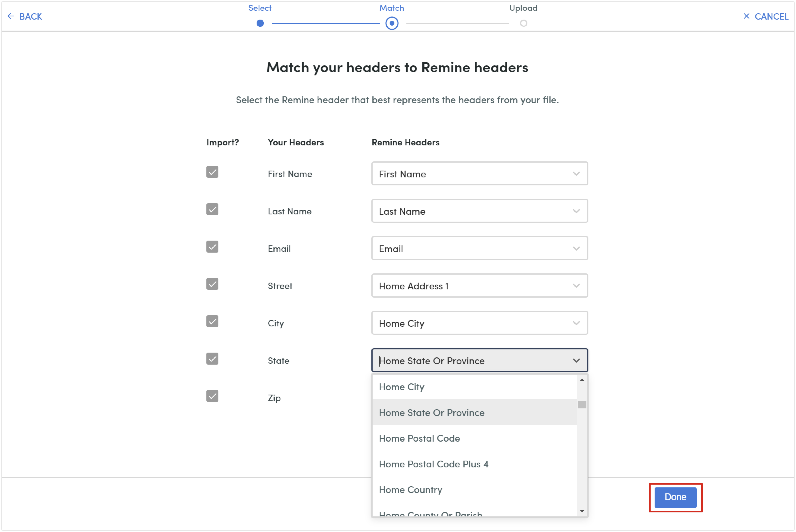
Task: Click the dropdown list scroll down arrow
Action: pyautogui.click(x=582, y=511)
